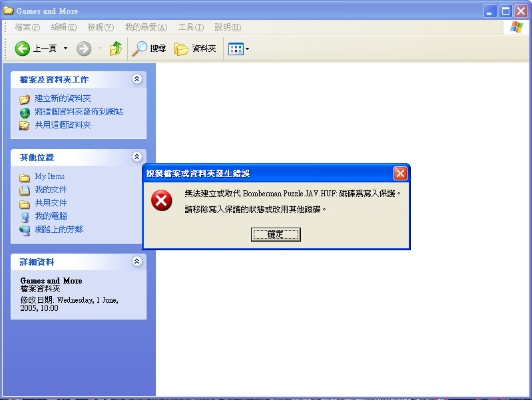Image resolution: width=532 pixels, height=400 pixels.
Task: Click the 確定 button in error dialog
Action: (x=276, y=234)
